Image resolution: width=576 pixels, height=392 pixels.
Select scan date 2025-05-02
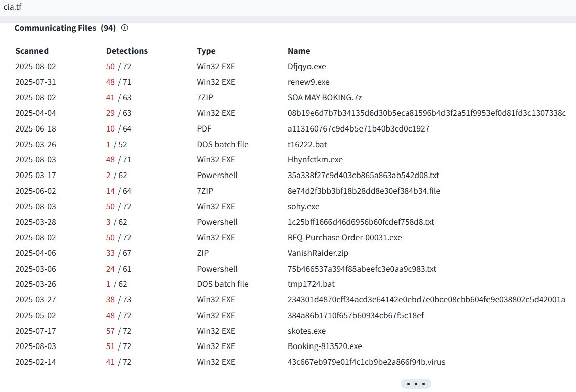click(x=35, y=316)
